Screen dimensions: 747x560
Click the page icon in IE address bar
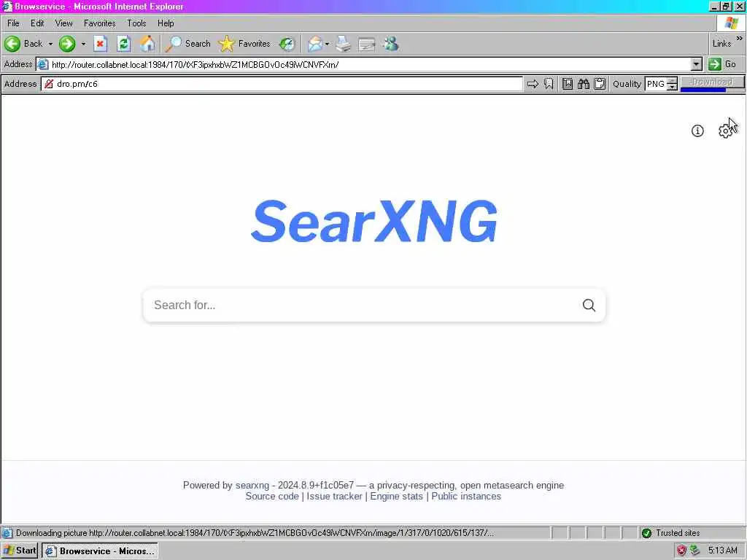43,64
